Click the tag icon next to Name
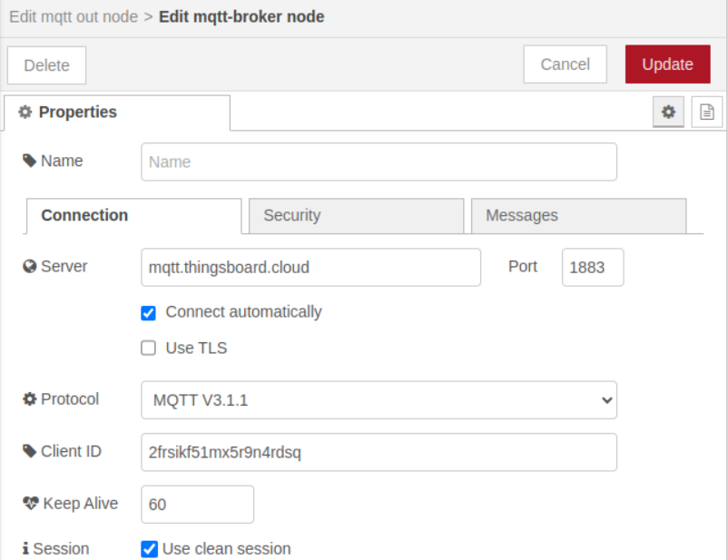This screenshot has width=728, height=560. pyautogui.click(x=30, y=162)
